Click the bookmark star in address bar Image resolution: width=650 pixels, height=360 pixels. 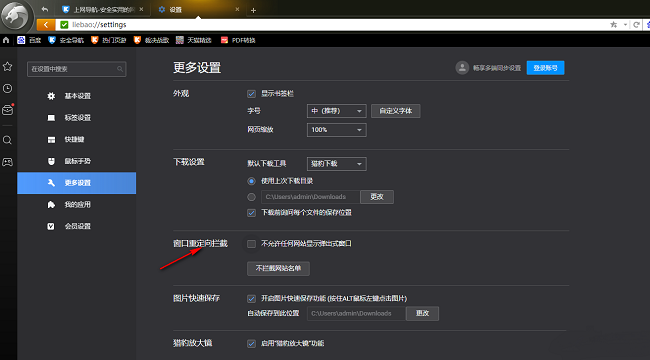(614, 25)
